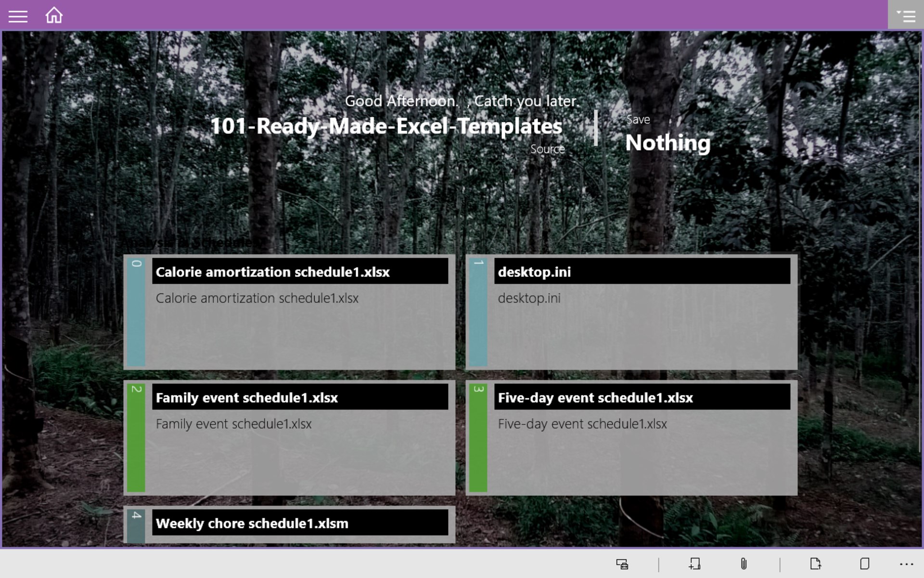Expand the more options ellipsis menu
Image resolution: width=924 pixels, height=578 pixels.
(906, 564)
